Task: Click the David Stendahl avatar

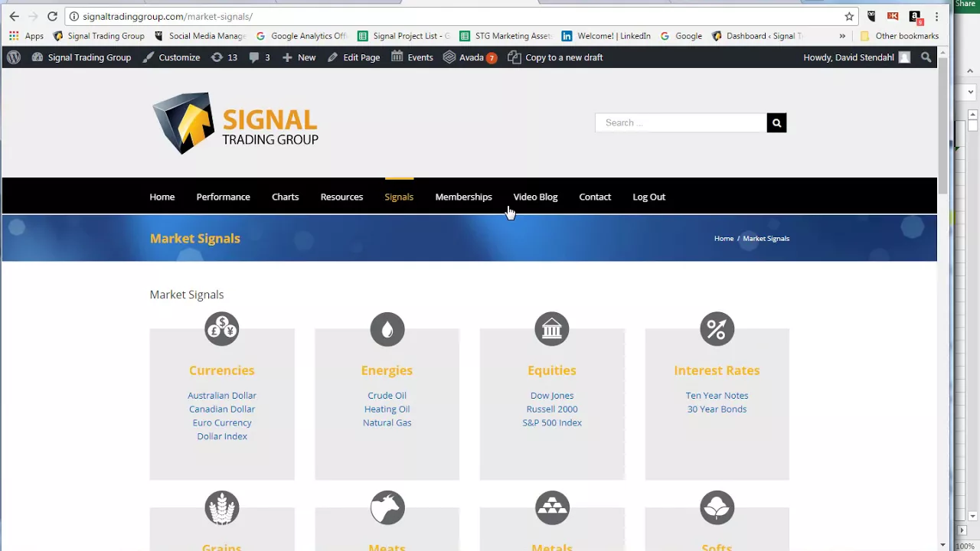Action: pyautogui.click(x=904, y=57)
